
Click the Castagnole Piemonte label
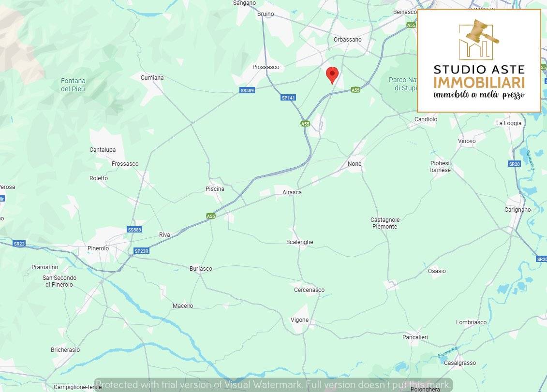pyautogui.click(x=385, y=223)
